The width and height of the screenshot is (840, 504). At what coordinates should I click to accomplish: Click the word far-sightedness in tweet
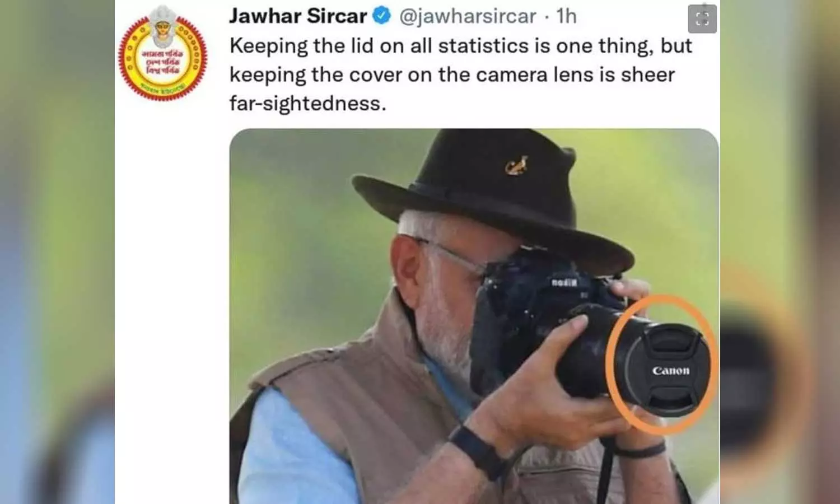tap(307, 103)
